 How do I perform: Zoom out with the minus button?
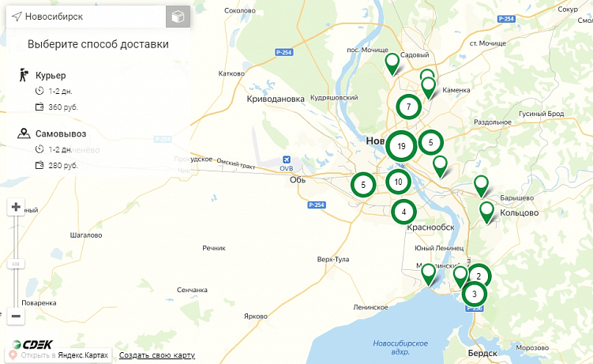coord(16,316)
